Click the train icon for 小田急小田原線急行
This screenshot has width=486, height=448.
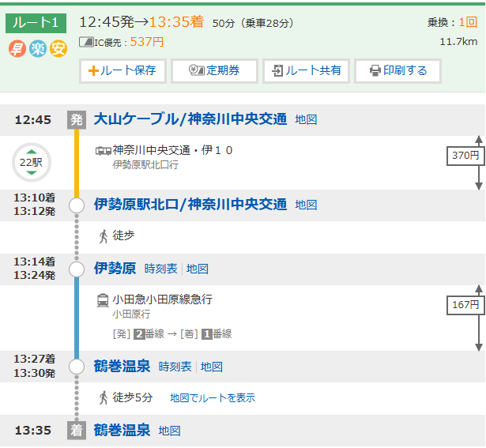point(103,300)
